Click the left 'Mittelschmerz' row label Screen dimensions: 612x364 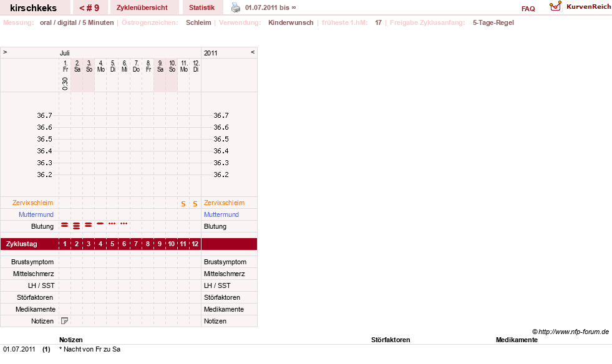point(34,274)
